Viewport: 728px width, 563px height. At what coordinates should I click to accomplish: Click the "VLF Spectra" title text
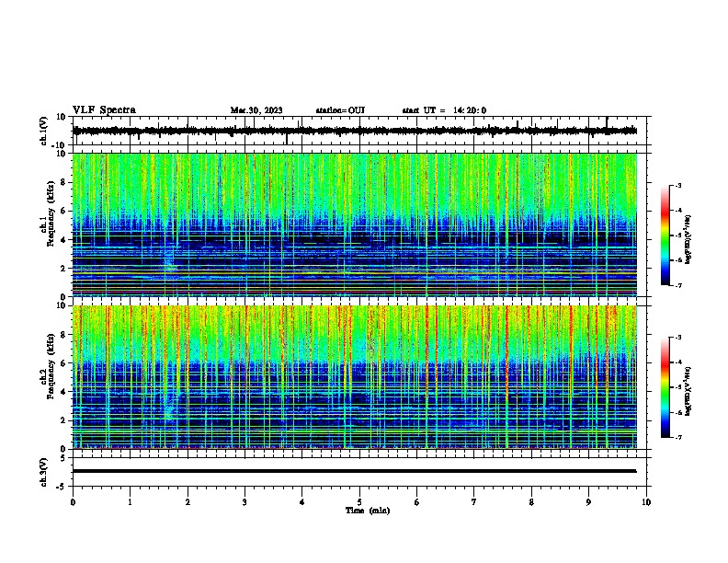tap(104, 110)
